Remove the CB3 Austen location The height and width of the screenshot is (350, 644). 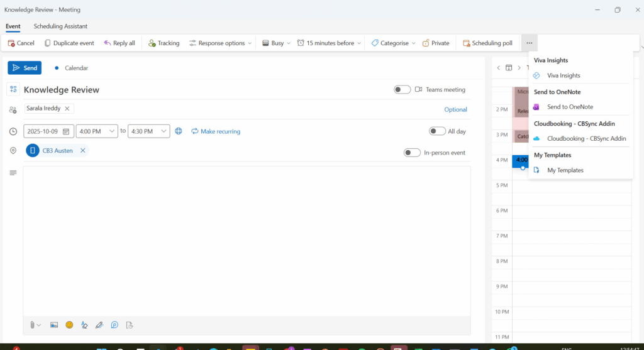[82, 151]
